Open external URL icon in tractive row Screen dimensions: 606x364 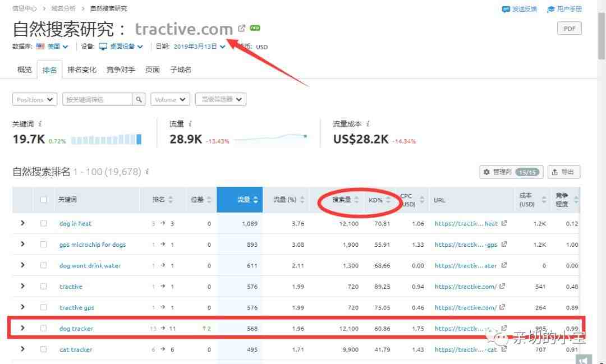coord(502,287)
